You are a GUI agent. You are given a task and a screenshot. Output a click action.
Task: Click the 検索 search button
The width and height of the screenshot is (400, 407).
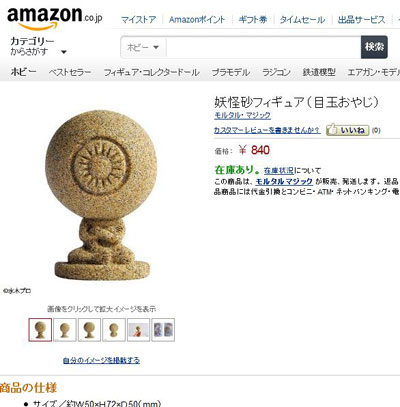[x=374, y=47]
